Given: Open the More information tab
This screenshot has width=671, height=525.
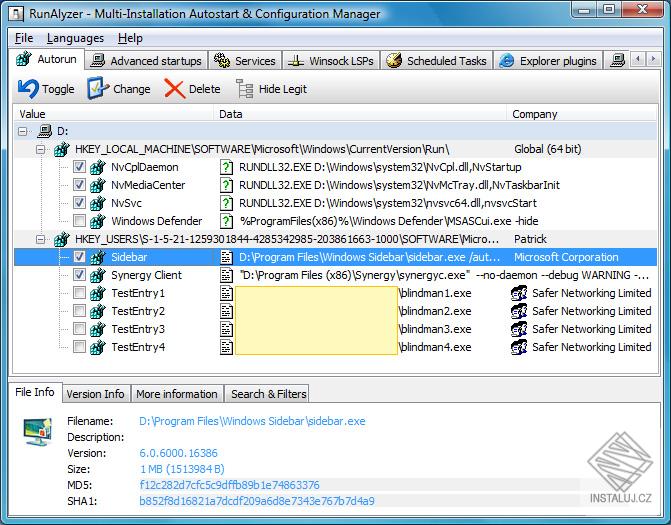Looking at the screenshot, I should pyautogui.click(x=177, y=394).
